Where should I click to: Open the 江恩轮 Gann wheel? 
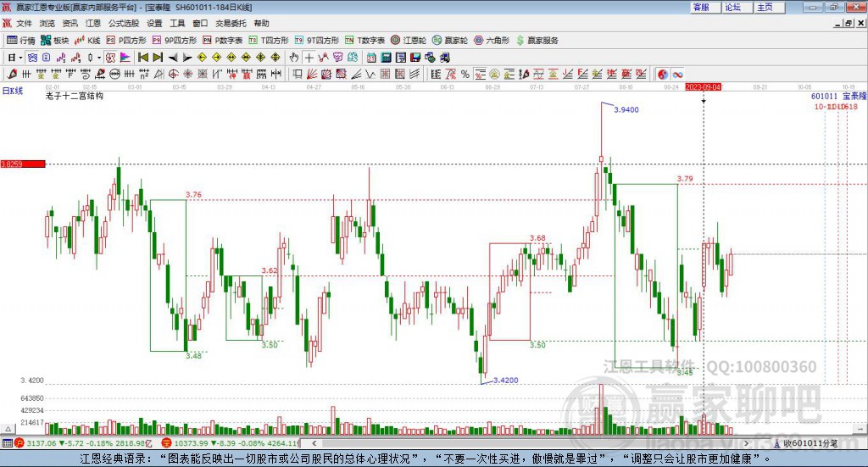pyautogui.click(x=409, y=41)
